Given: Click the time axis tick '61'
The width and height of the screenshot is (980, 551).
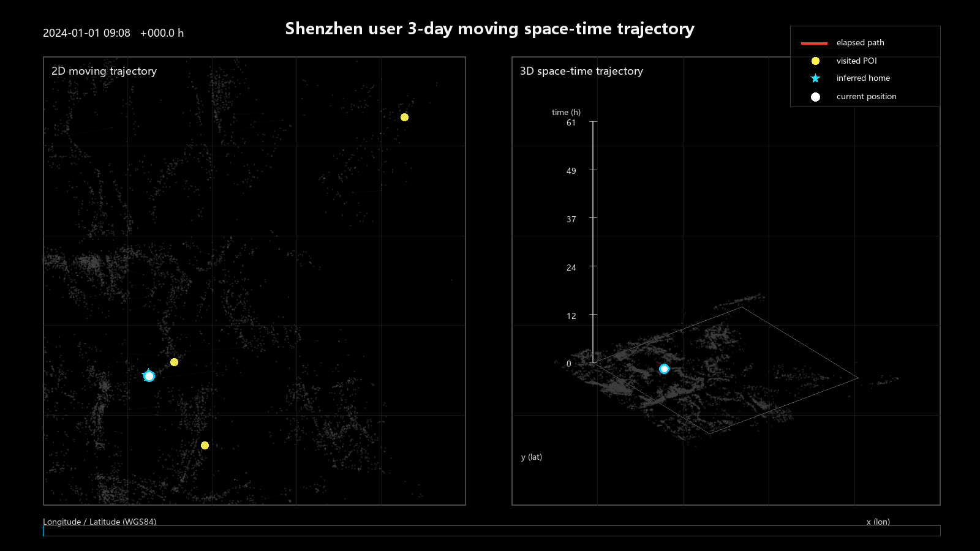Looking at the screenshot, I should coord(571,122).
